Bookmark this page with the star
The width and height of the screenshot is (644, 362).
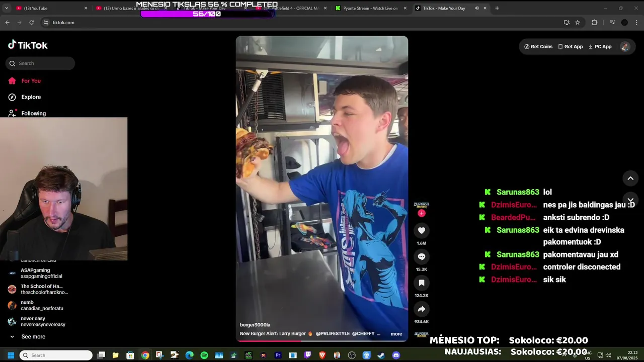578,22
